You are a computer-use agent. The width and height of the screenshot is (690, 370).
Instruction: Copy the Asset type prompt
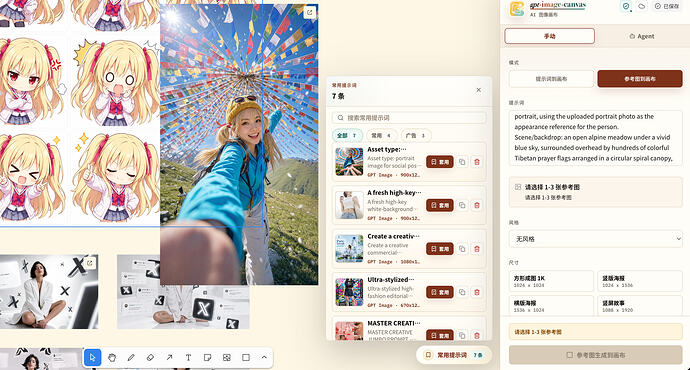(x=462, y=162)
